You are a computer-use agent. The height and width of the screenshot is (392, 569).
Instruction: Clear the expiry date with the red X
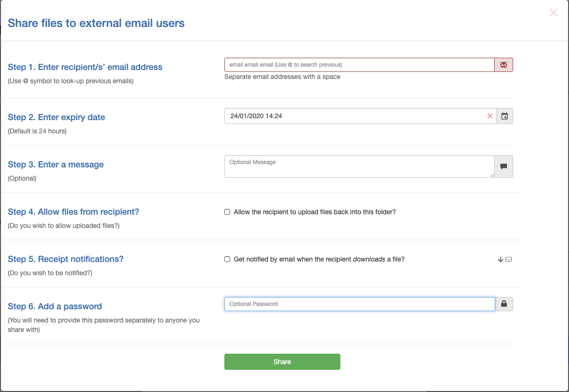click(490, 116)
